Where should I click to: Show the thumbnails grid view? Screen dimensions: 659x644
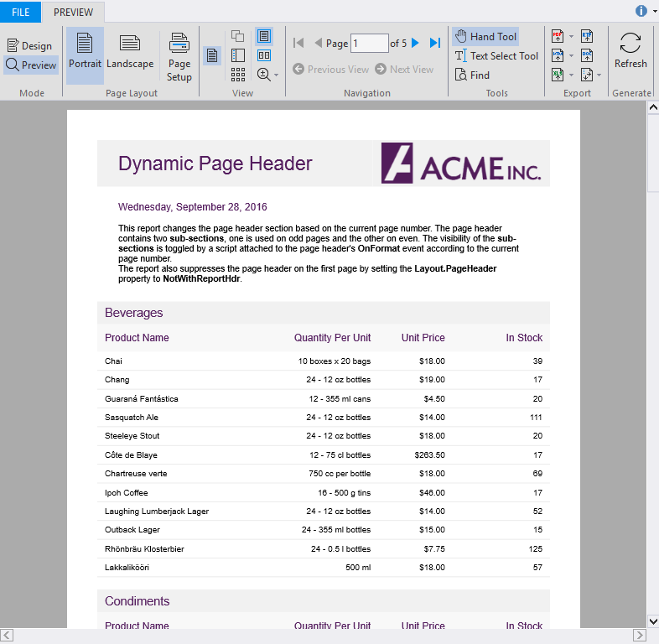pos(238,75)
